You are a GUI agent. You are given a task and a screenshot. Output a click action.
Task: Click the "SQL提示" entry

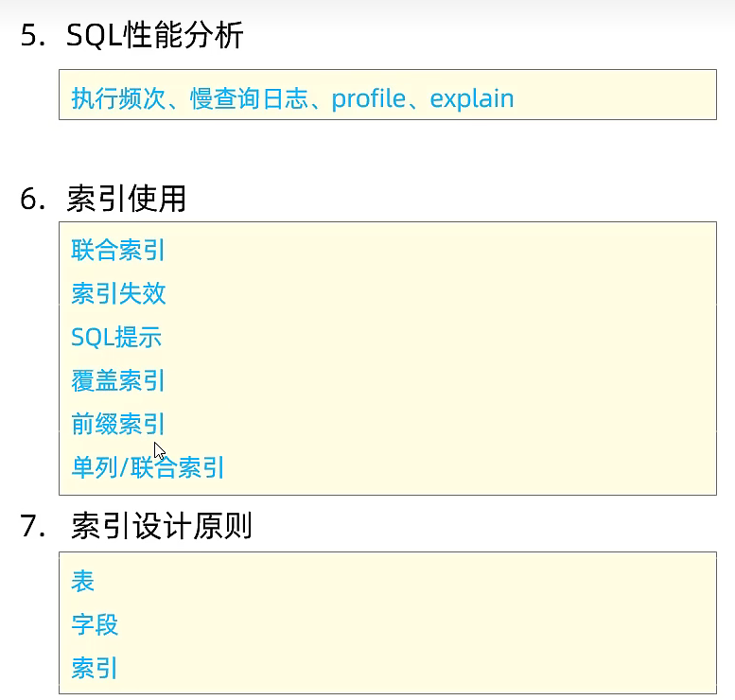tap(116, 337)
